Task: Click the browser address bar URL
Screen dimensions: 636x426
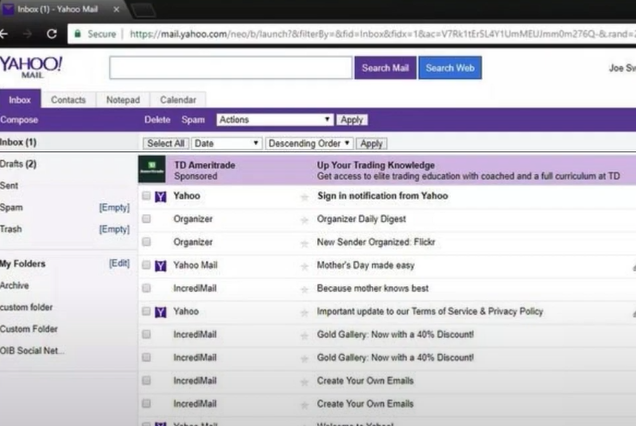Action: pyautogui.click(x=381, y=34)
